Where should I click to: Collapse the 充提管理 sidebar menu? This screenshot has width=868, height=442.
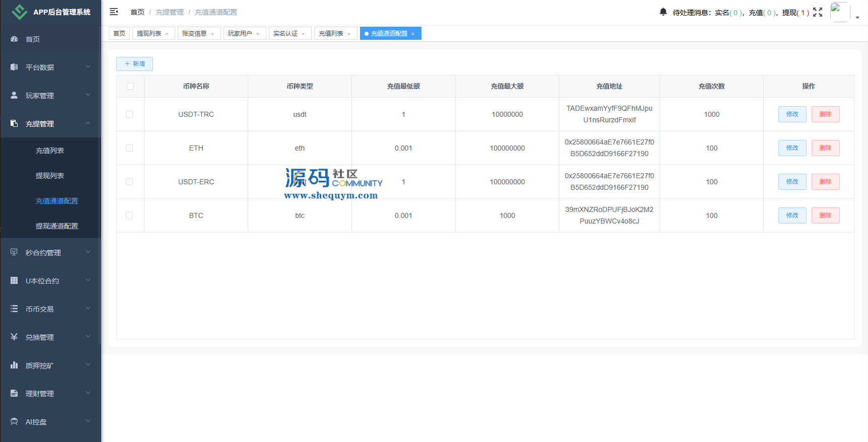click(x=50, y=123)
